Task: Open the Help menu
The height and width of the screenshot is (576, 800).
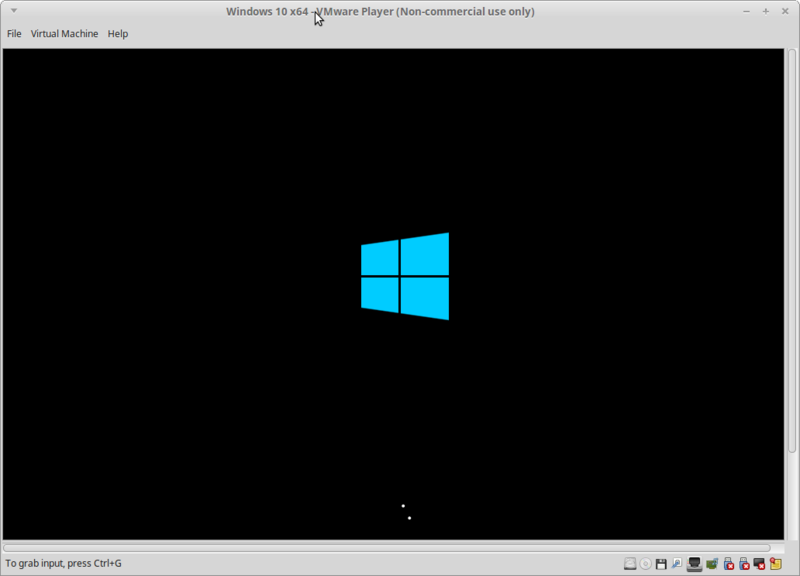Action: (x=117, y=34)
